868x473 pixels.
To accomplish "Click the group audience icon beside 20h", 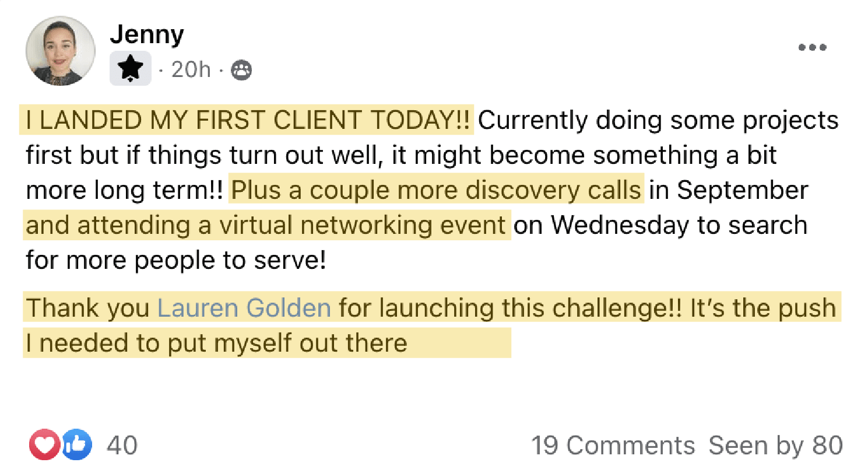I will pyautogui.click(x=242, y=71).
